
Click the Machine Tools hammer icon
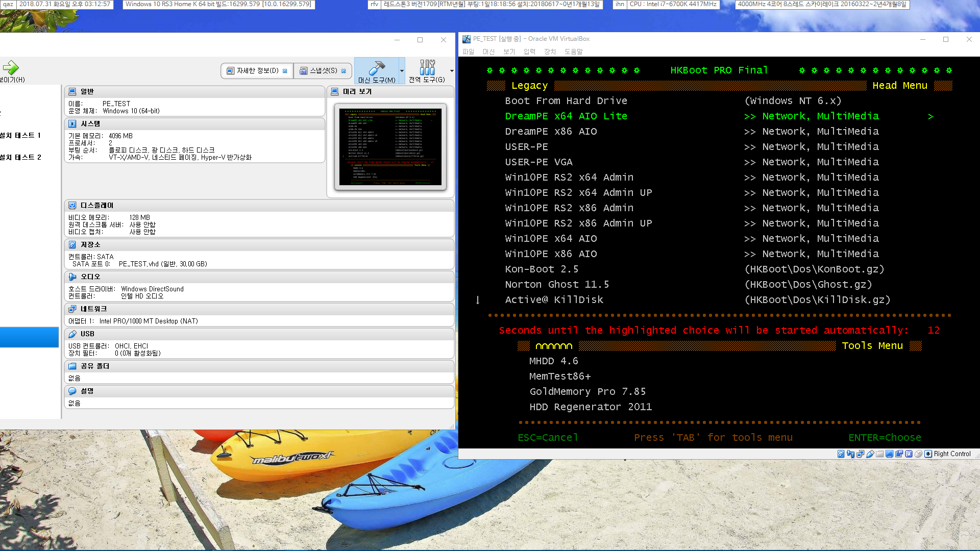pyautogui.click(x=377, y=68)
